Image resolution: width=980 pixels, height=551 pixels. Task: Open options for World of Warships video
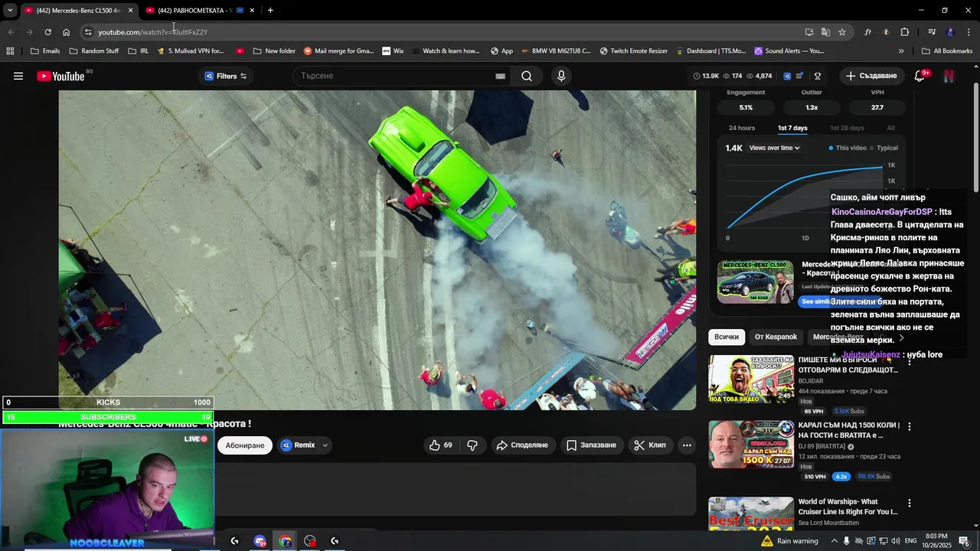pyautogui.click(x=910, y=503)
